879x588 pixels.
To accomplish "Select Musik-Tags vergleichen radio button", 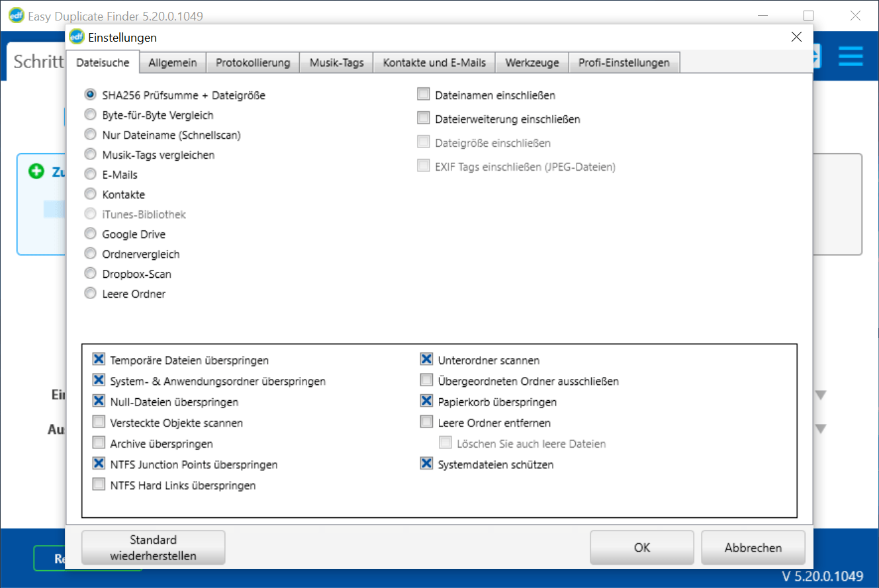I will coord(91,155).
